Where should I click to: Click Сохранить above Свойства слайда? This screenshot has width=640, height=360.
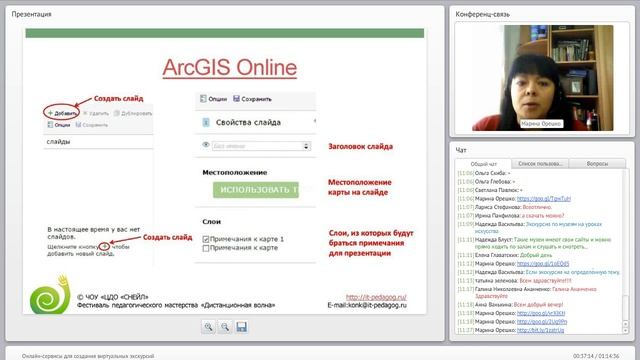click(252, 99)
